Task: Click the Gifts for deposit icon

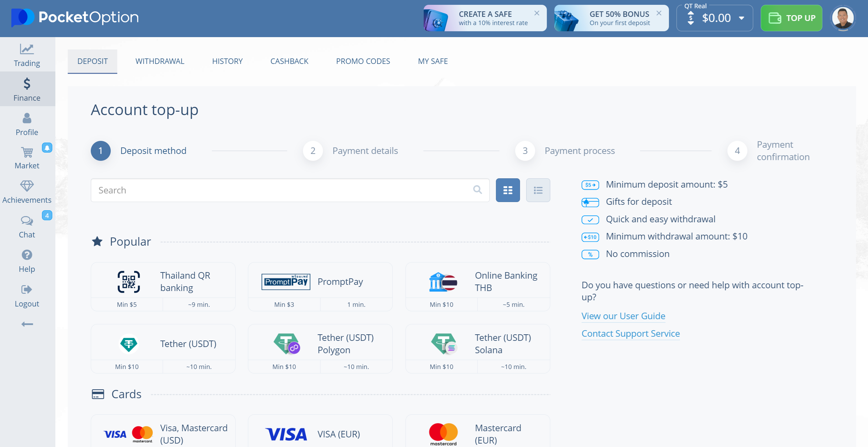Action: pos(590,202)
